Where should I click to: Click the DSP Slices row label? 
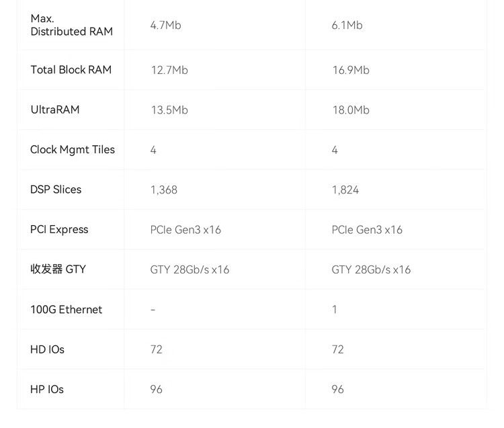[x=56, y=189]
